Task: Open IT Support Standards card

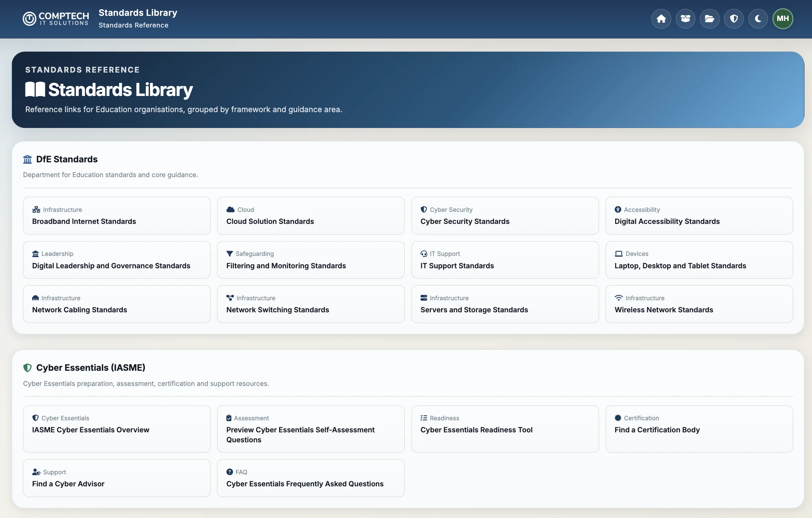Action: (x=505, y=260)
